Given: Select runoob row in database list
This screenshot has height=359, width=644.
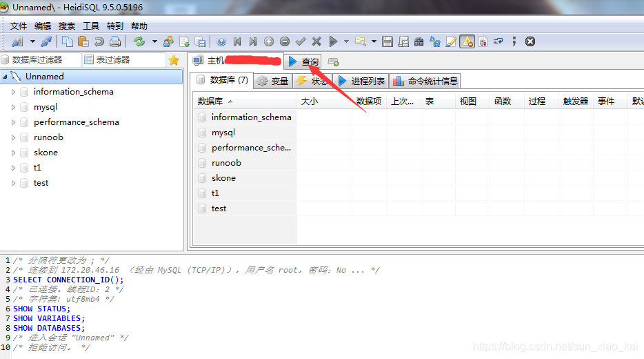Looking at the screenshot, I should (245, 163).
